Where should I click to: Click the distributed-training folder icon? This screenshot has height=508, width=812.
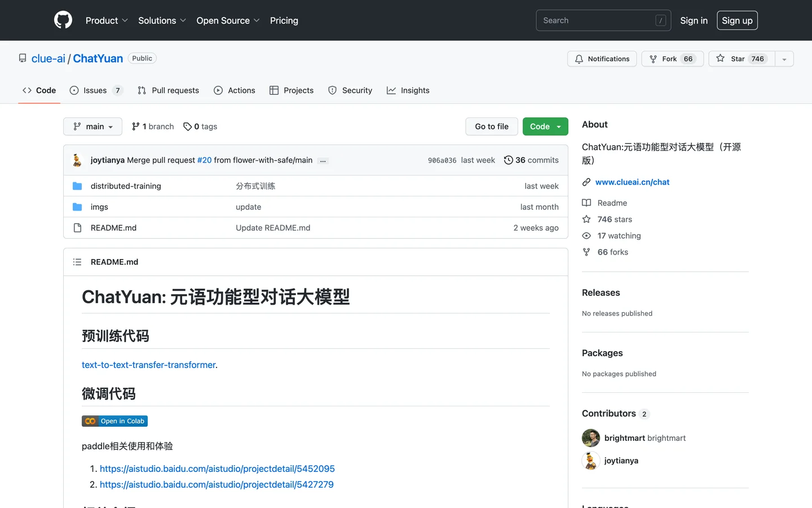coord(77,186)
